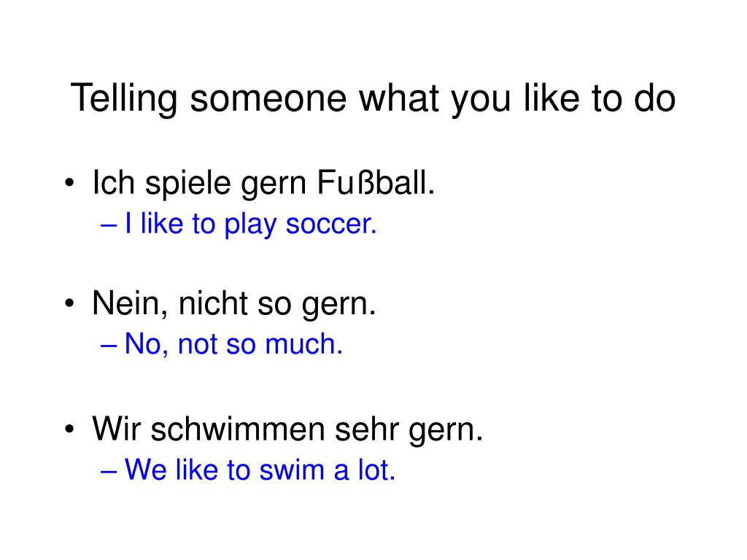Screen dimensions: 747x560
Task: Click the bullet before 'Ich spiele gern Fußball'
Action: pos(69,182)
